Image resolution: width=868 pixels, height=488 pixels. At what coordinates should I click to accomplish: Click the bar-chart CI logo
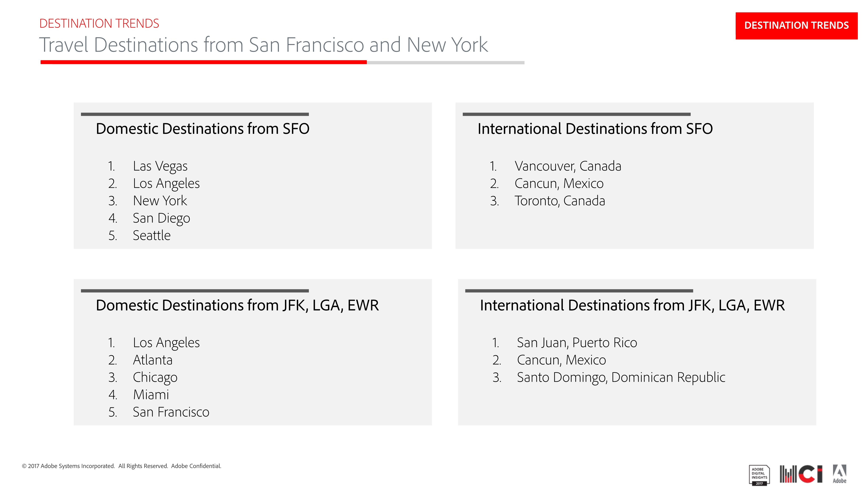coord(801,474)
